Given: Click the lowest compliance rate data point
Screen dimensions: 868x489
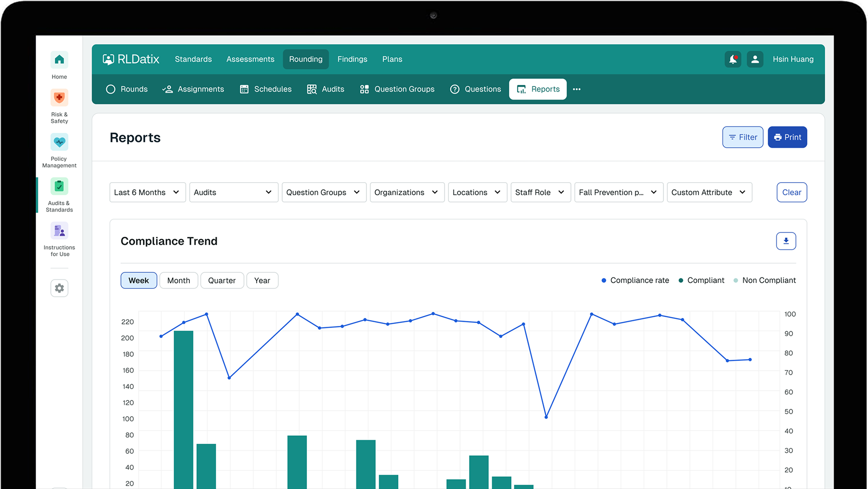Looking at the screenshot, I should [546, 417].
